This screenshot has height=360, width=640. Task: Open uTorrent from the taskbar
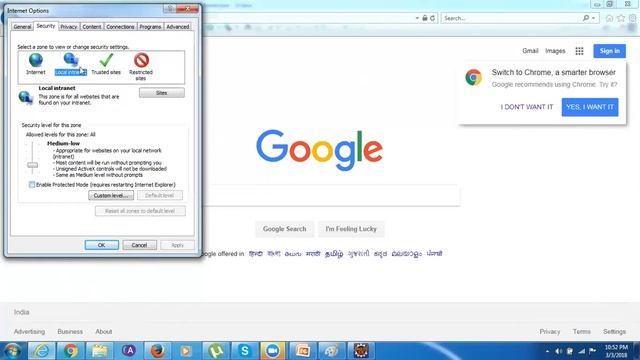point(215,351)
